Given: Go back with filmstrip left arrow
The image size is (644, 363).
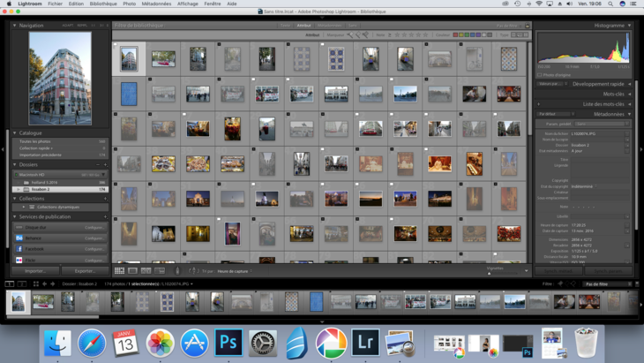Looking at the screenshot, I should click(44, 284).
